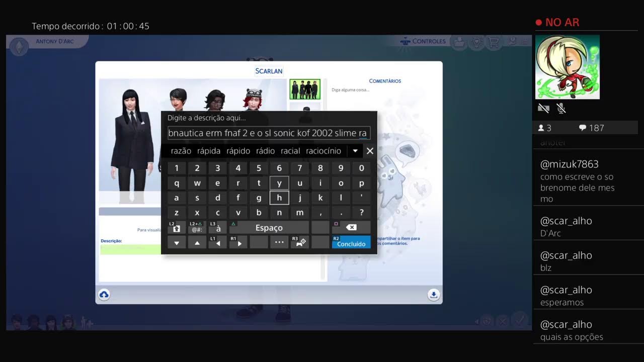Toggle the stream camera-off icon
The height and width of the screenshot is (362, 644).
pos(543,108)
